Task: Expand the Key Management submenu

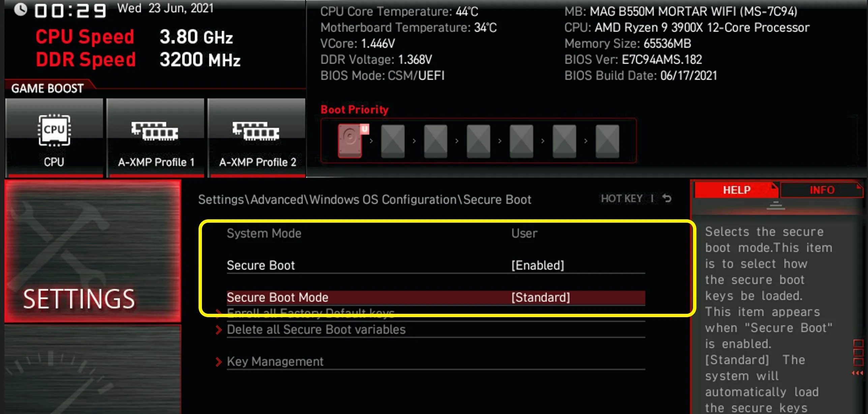Action: (x=275, y=361)
